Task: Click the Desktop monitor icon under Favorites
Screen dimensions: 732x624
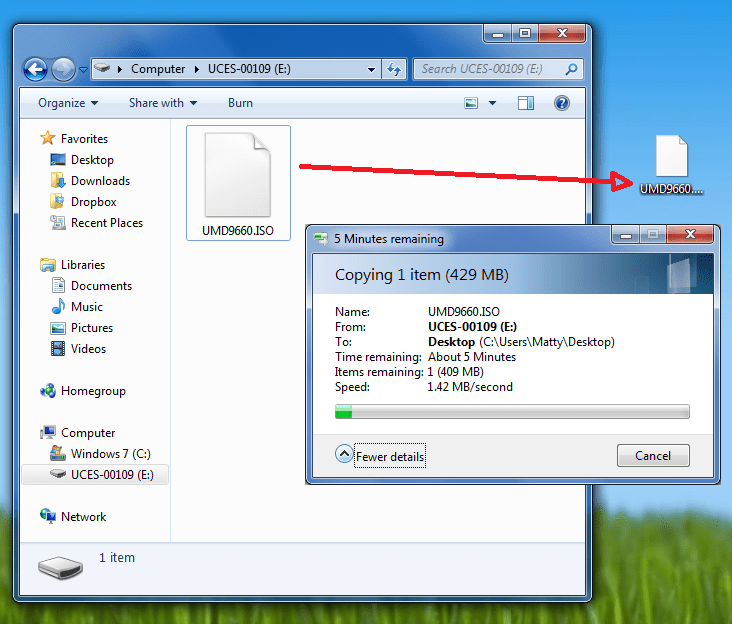Action: pyautogui.click(x=58, y=160)
